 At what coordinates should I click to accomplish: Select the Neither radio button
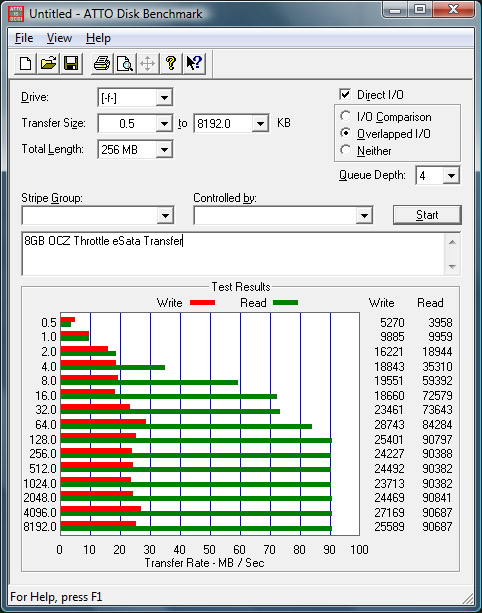click(x=345, y=150)
